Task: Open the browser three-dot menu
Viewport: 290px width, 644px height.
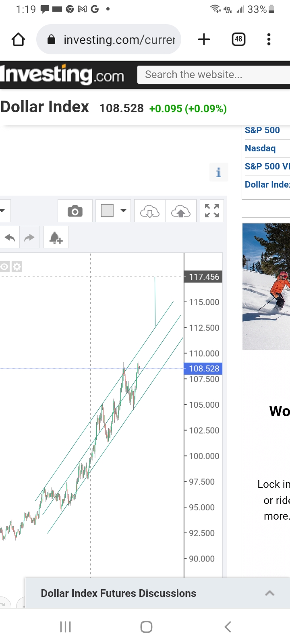Action: (x=269, y=39)
